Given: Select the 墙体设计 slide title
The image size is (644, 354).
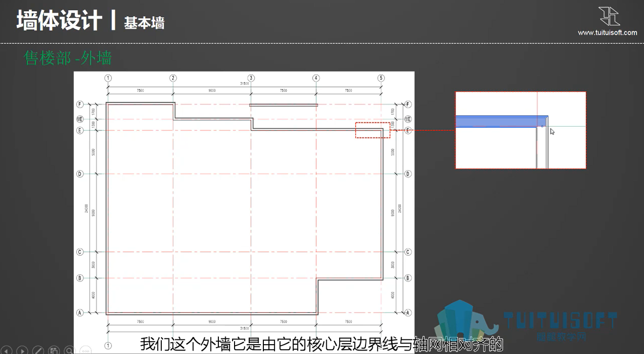Looking at the screenshot, I should [x=59, y=21].
